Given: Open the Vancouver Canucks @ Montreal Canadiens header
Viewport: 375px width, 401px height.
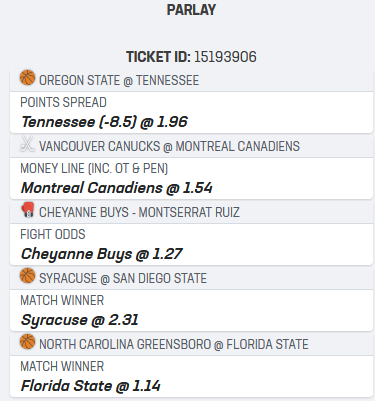Looking at the screenshot, I should [x=191, y=146].
